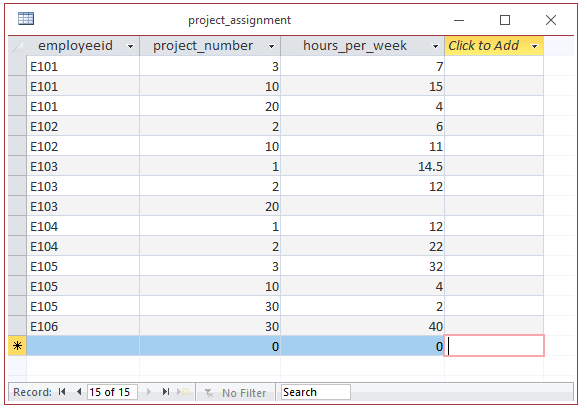Click hours value 6 in E102 row
The width and height of the screenshot is (581, 418).
(x=362, y=126)
